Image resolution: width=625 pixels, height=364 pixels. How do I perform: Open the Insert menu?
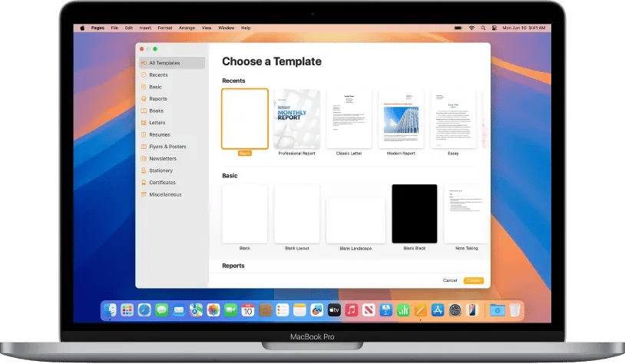point(145,28)
